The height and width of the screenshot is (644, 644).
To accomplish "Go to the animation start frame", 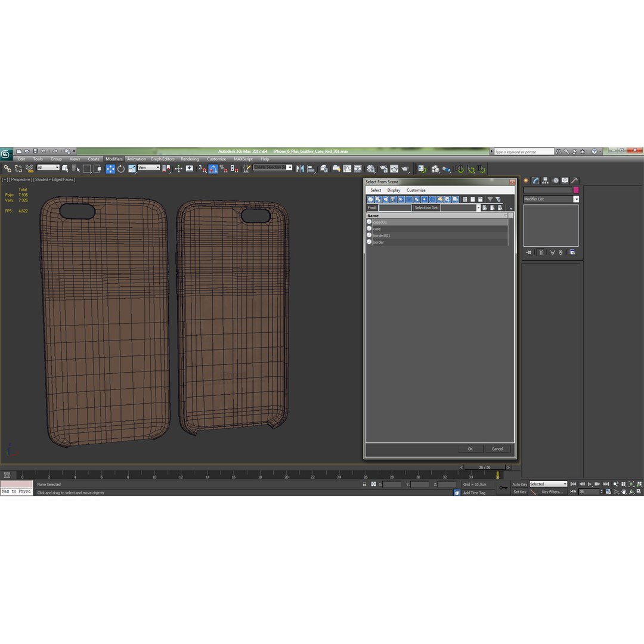I will pos(574,484).
